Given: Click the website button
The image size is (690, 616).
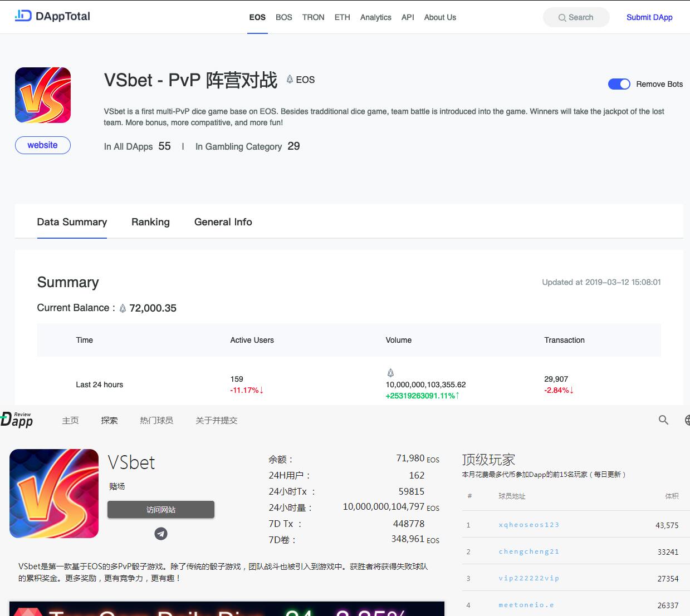Looking at the screenshot, I should tap(43, 145).
